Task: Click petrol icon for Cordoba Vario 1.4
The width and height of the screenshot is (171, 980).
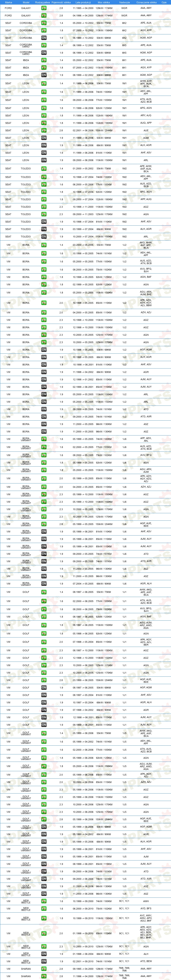Action: click(x=44, y=45)
